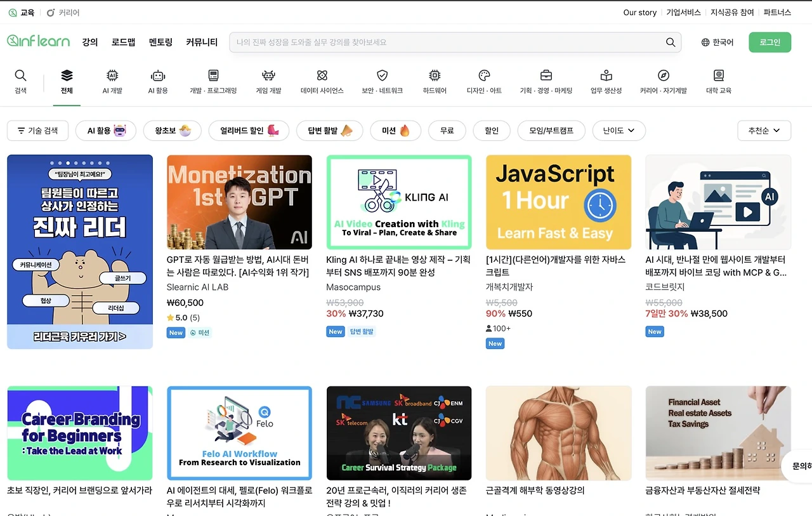Image resolution: width=812 pixels, height=516 pixels.
Task: Enable the 할인 filter chip
Action: pos(492,131)
